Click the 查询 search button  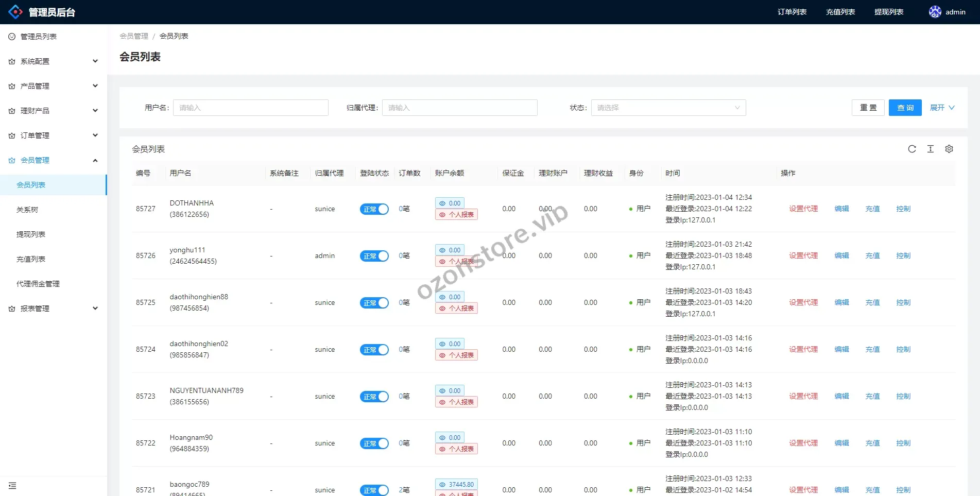click(905, 108)
